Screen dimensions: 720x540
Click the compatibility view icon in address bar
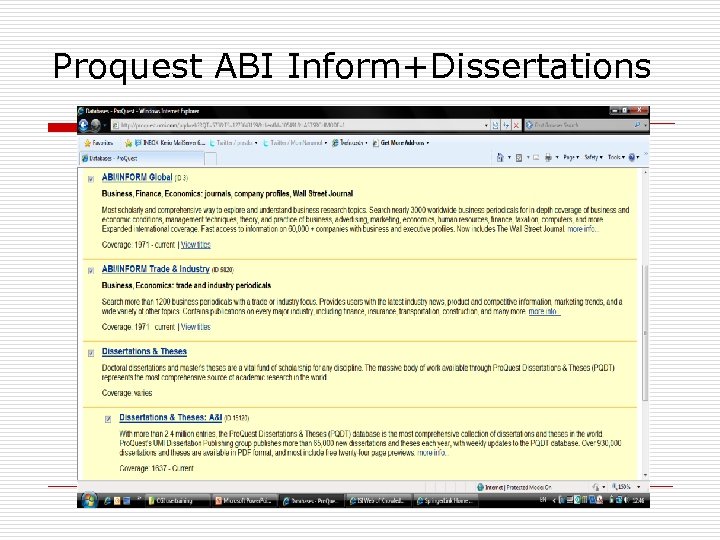(x=495, y=125)
